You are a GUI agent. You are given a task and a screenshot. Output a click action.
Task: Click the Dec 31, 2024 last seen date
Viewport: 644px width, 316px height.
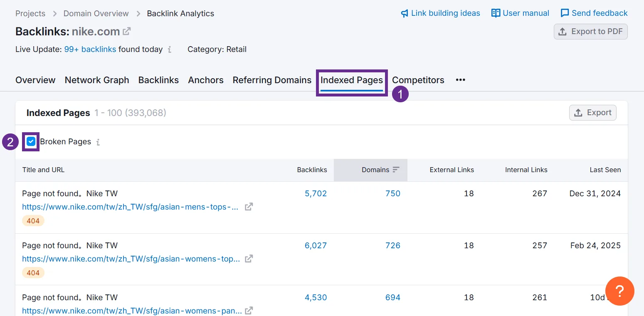(595, 193)
